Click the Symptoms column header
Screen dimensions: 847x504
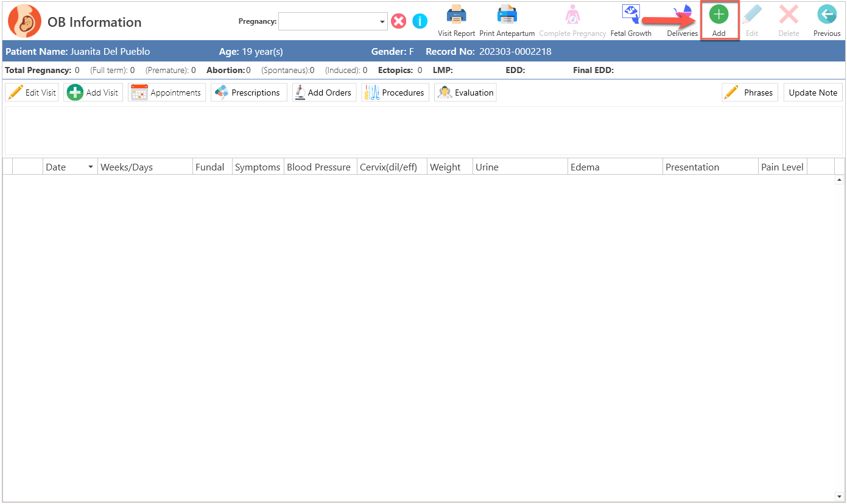258,167
